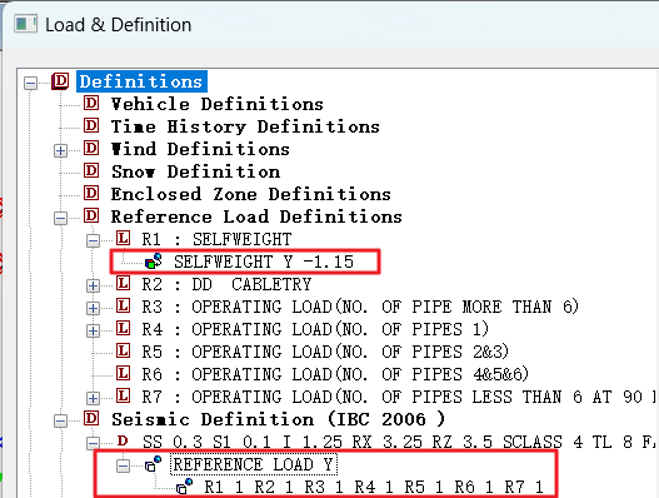Collapse the R1 : SELFWEIGHT node
659x498 pixels.
(93, 241)
